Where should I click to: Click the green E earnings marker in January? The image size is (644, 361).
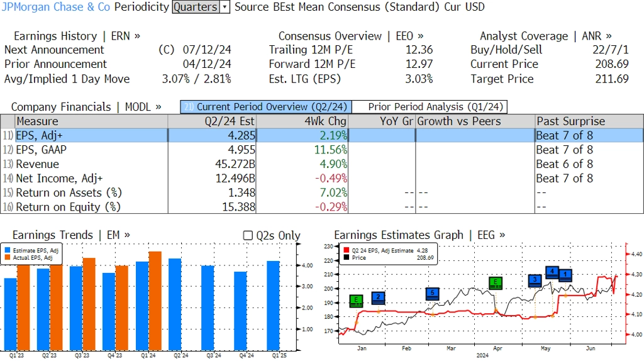coord(356,301)
